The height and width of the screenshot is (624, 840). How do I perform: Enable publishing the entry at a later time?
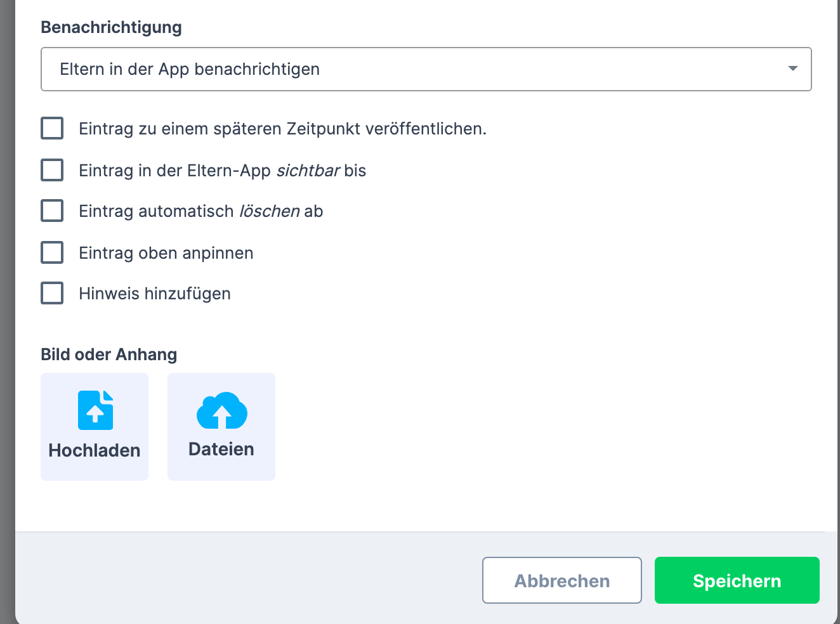pyautogui.click(x=52, y=128)
